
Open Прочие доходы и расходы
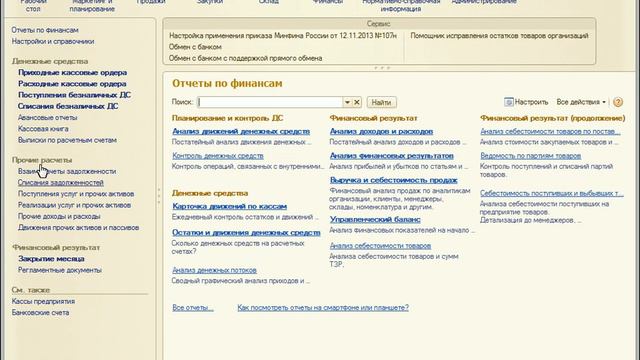59,216
